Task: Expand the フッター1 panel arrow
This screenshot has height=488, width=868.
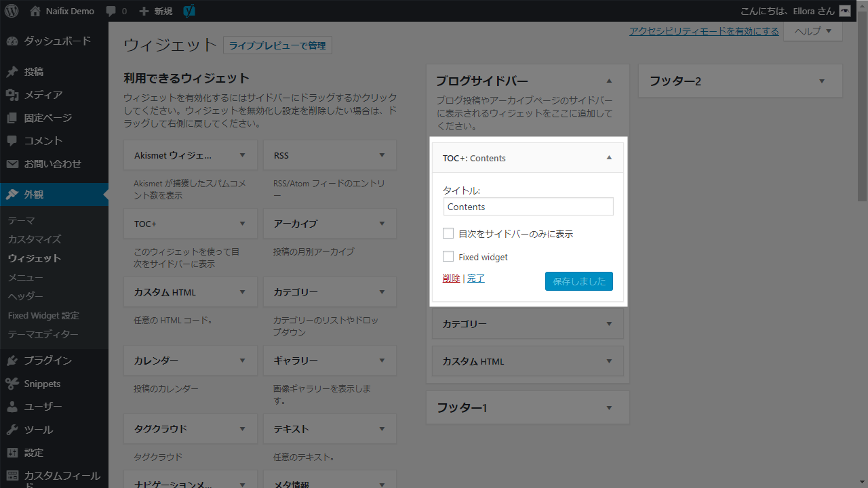Action: click(x=609, y=408)
